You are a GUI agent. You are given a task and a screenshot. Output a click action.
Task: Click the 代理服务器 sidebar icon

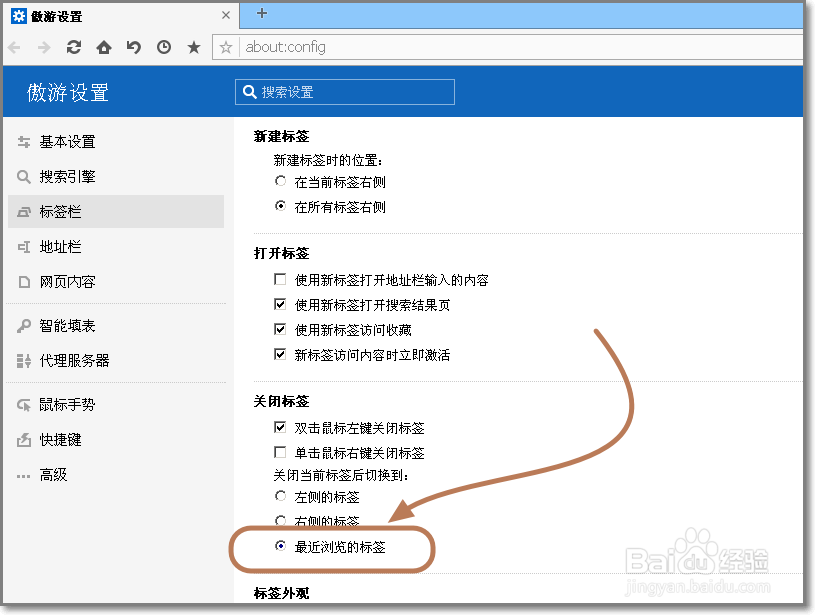(x=23, y=361)
